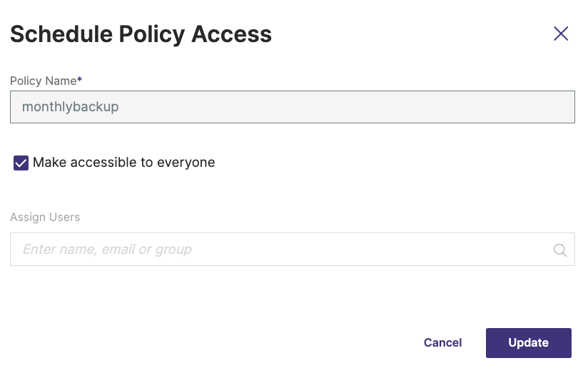
Task: Click the "Enter name, email or group" placeholder
Action: [107, 250]
